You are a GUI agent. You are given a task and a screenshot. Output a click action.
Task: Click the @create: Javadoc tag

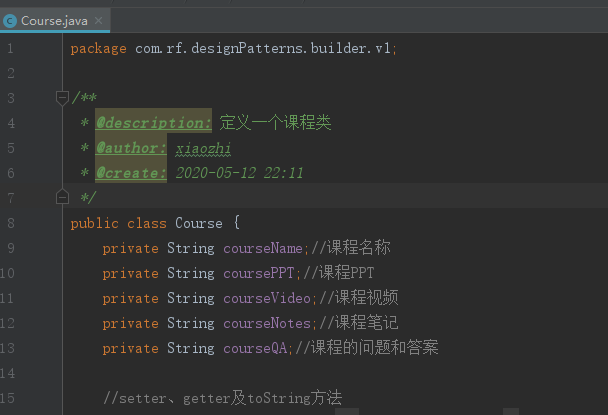(x=131, y=173)
